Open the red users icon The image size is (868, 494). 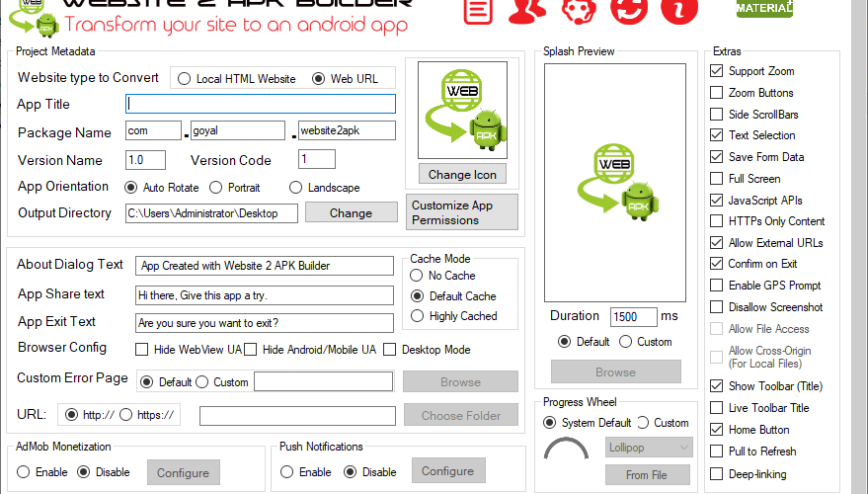(x=527, y=11)
